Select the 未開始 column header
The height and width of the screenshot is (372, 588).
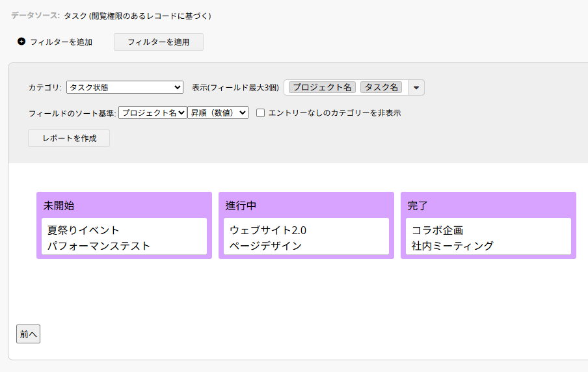(x=59, y=206)
